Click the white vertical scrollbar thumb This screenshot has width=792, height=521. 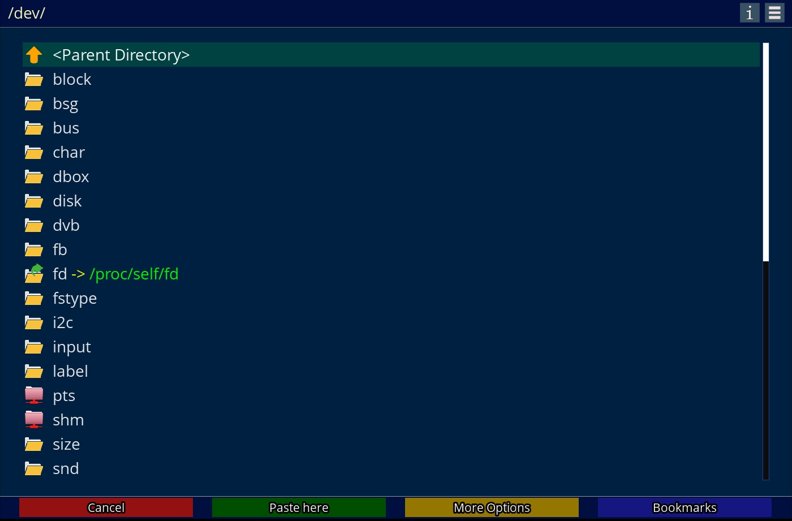pos(766,152)
